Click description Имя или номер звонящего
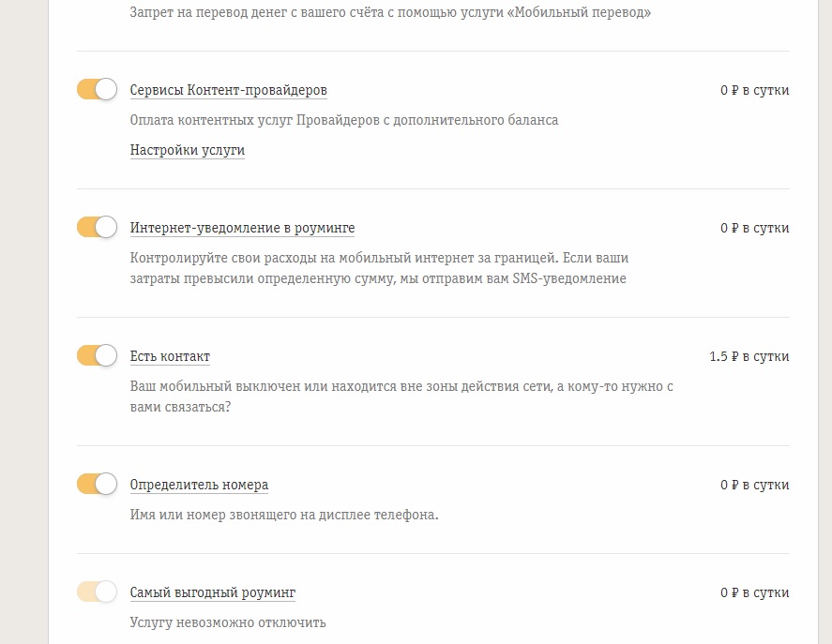The height and width of the screenshot is (644, 832). click(284, 515)
